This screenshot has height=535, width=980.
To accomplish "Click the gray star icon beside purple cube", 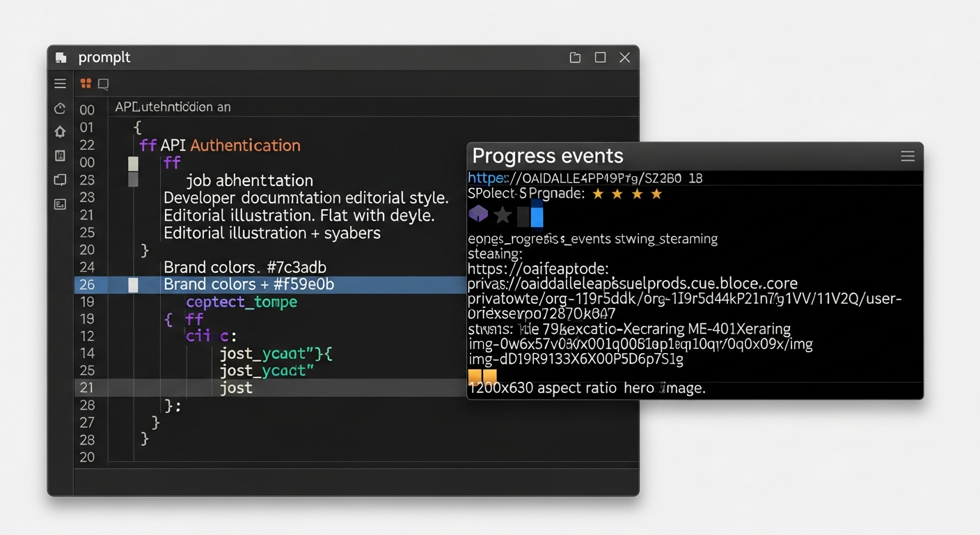I will (x=503, y=215).
